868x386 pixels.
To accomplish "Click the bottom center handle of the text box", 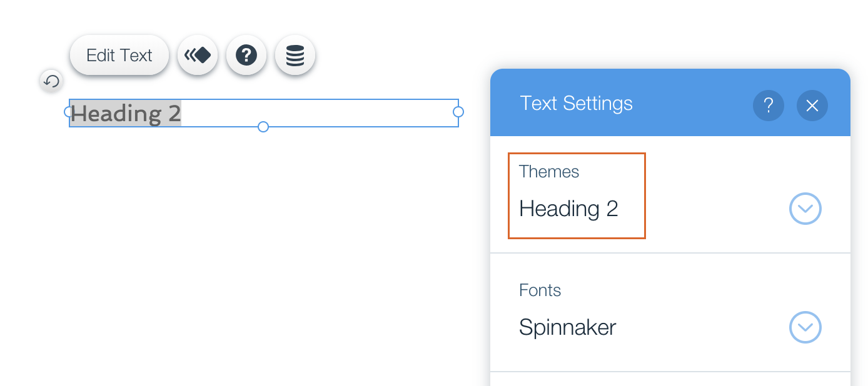I will [263, 127].
